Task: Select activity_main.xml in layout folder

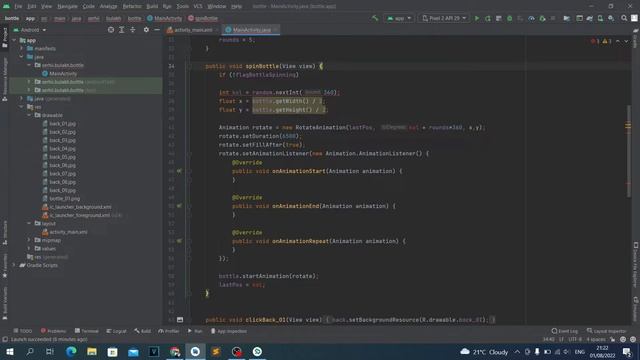Action: [65, 232]
